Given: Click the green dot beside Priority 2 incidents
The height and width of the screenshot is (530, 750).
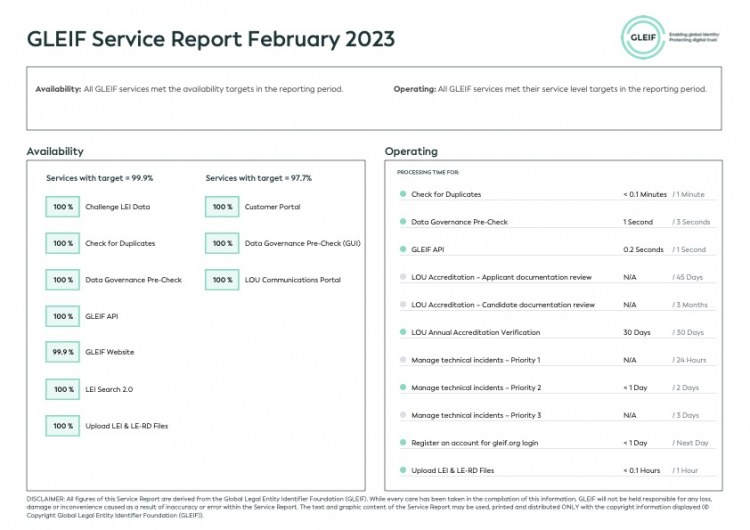Looking at the screenshot, I should [x=402, y=387].
